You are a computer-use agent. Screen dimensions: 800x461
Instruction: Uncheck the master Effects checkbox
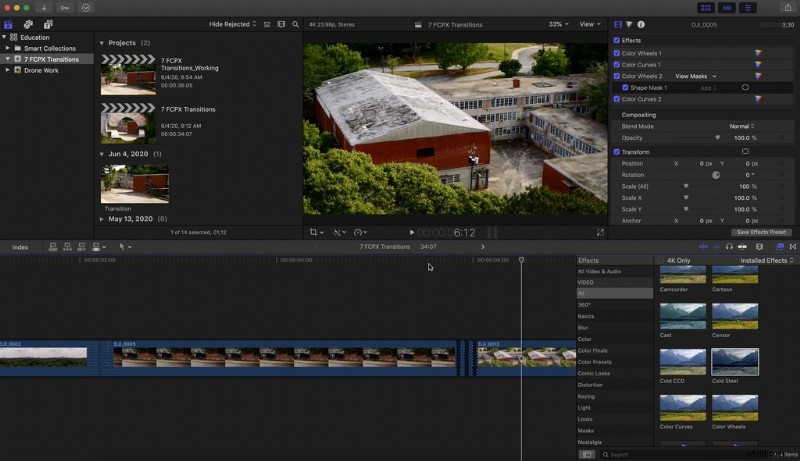(617, 40)
